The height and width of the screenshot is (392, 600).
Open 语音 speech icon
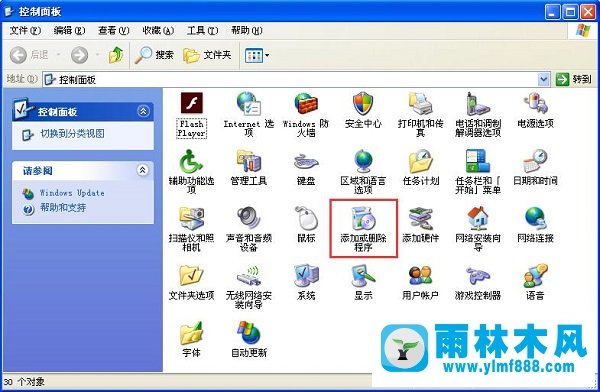535,282
